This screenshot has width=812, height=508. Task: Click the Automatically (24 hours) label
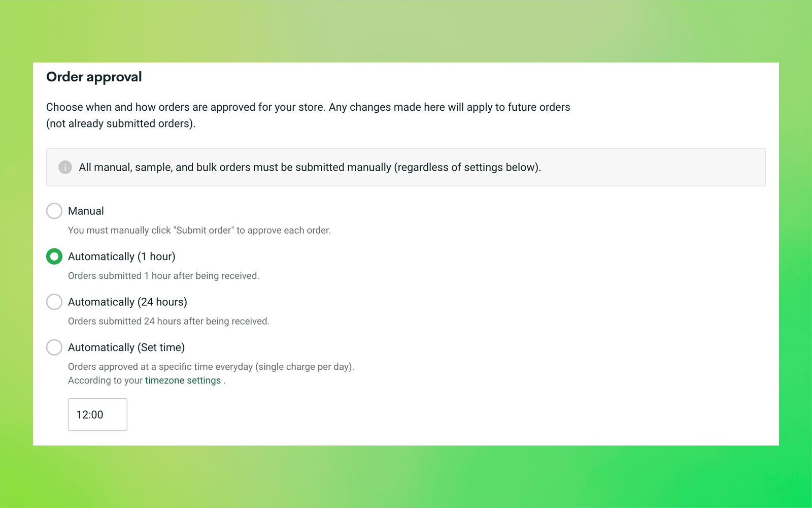point(127,302)
